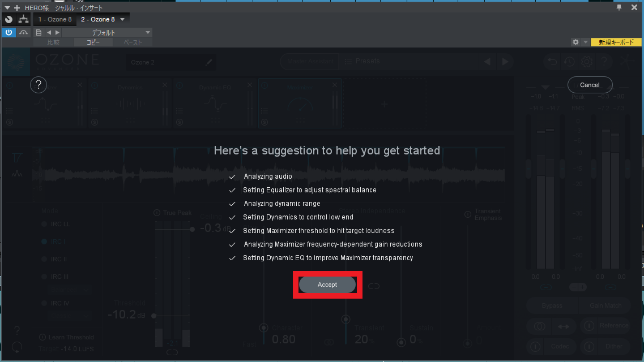Click the plus icon next to HERO様

tap(17, 8)
